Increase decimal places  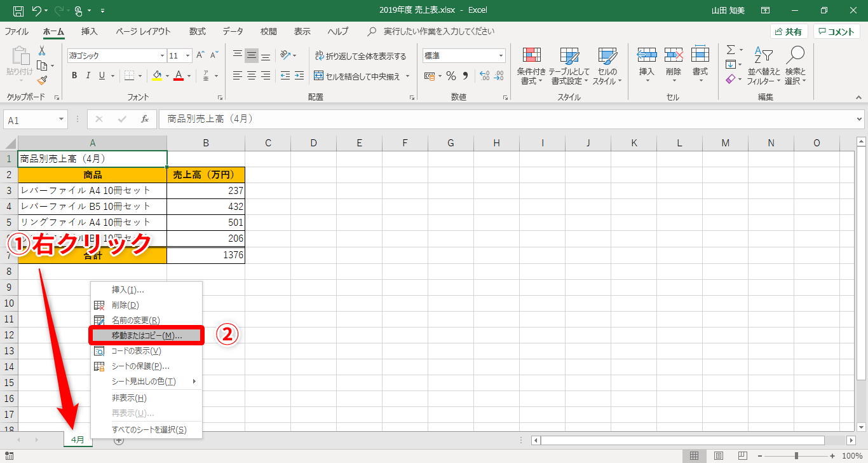pos(484,76)
